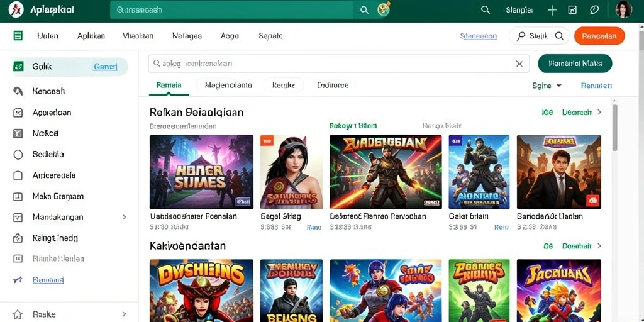The image size is (644, 322).
Task: Open the Vhaoktan menu
Action: coord(138,36)
